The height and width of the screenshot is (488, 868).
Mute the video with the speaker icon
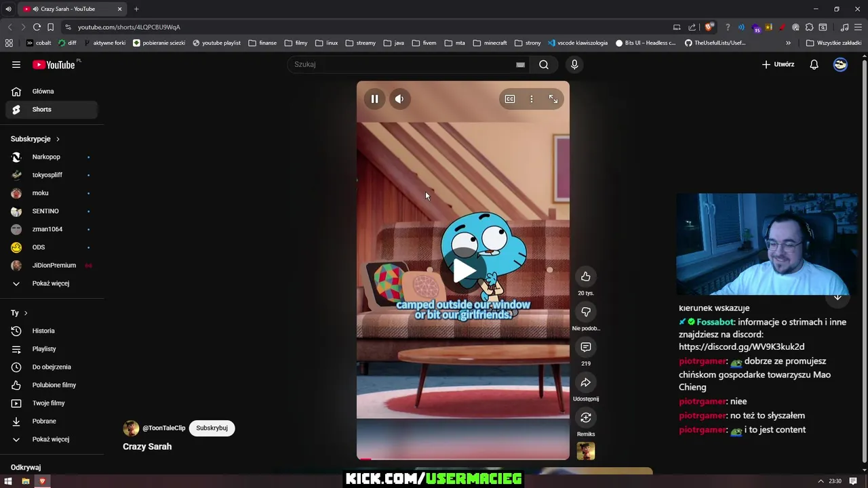coord(399,99)
